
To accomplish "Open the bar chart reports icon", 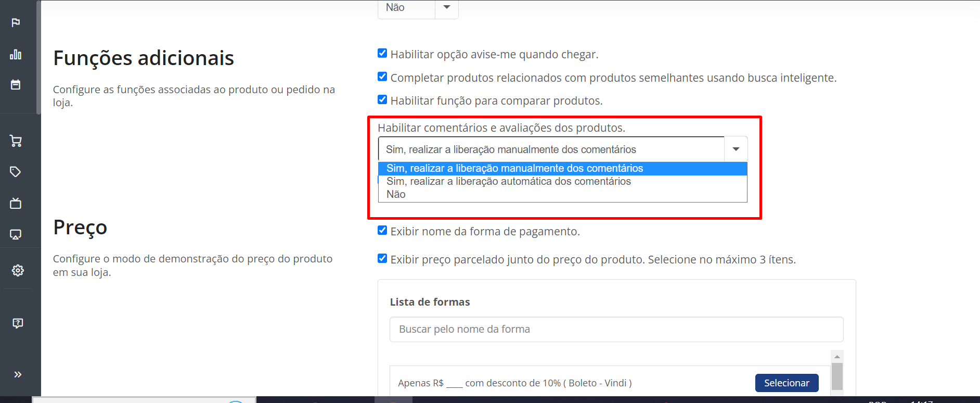I will 16,54.
